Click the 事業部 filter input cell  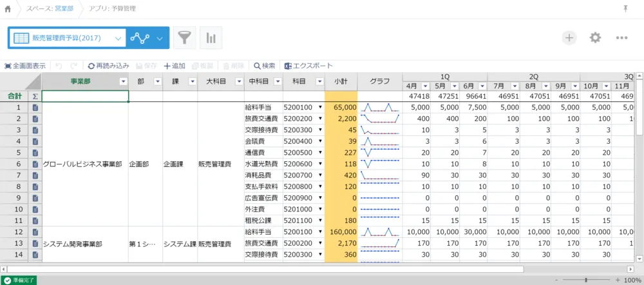(85, 96)
